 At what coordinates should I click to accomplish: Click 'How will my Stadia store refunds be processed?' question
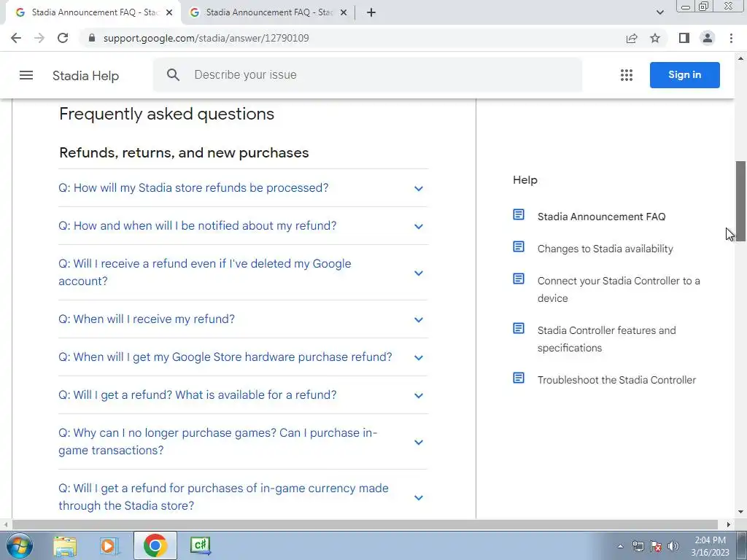[193, 187]
